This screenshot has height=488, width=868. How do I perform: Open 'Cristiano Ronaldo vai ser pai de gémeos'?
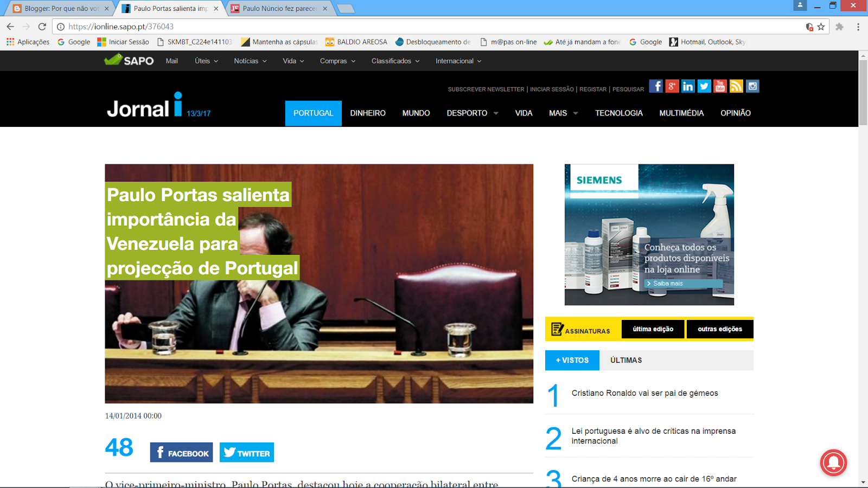pyautogui.click(x=644, y=393)
